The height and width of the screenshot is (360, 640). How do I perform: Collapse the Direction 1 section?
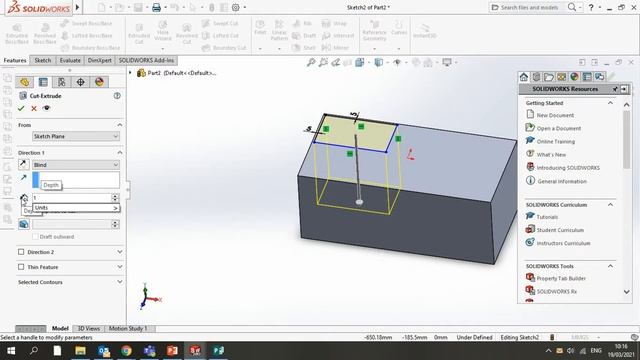click(120, 152)
